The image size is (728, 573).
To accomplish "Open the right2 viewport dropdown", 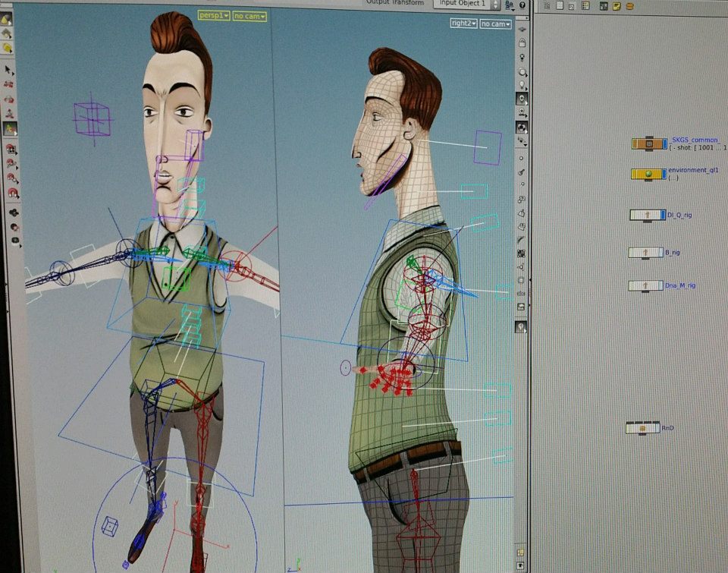I will pyautogui.click(x=463, y=23).
